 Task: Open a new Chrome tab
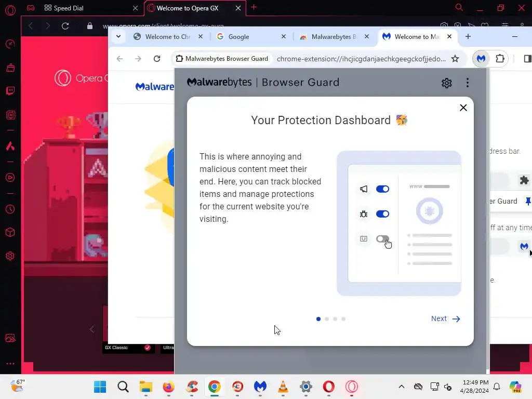tap(468, 36)
